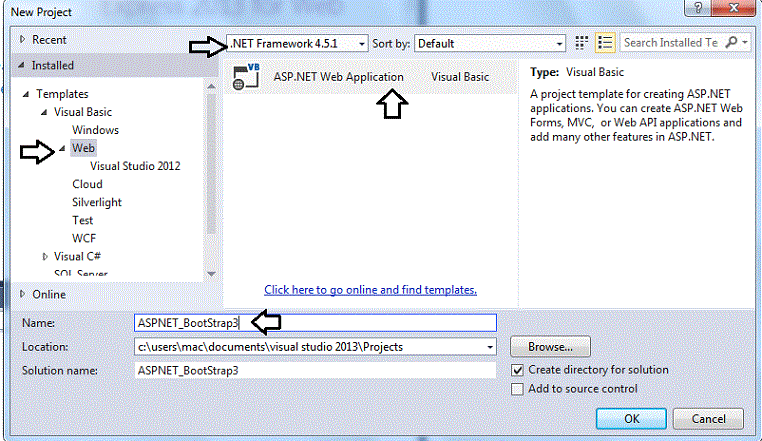Open search options dropdown arrow

click(x=745, y=43)
